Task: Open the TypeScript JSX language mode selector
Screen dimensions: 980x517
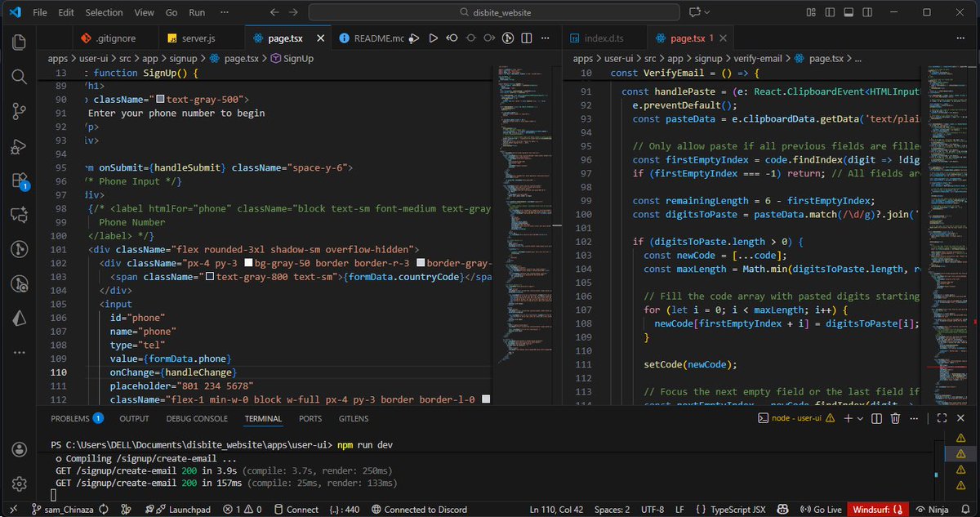Action: point(738,509)
